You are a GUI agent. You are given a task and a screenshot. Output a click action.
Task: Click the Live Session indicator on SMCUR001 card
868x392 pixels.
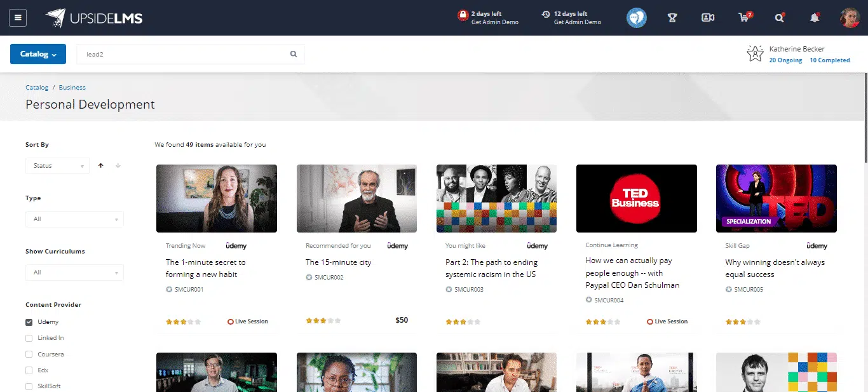(248, 321)
